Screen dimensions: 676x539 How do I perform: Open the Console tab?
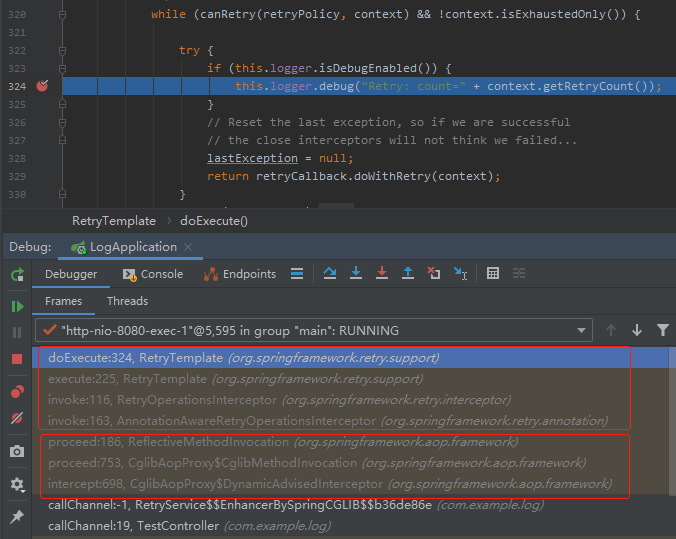click(153, 274)
